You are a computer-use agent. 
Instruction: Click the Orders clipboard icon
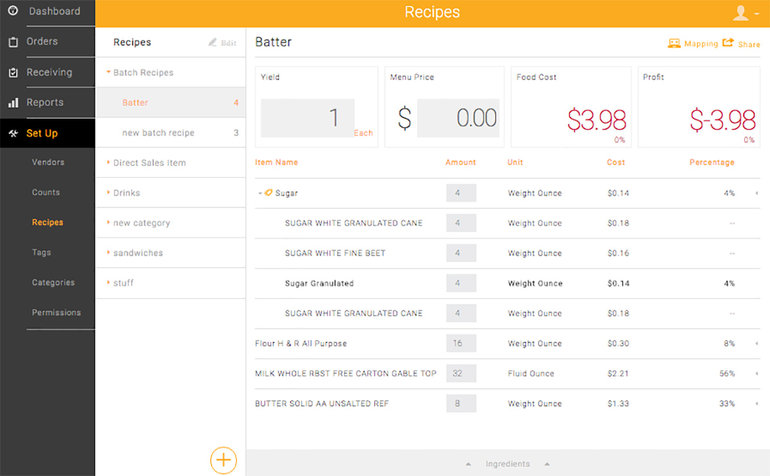click(13, 42)
